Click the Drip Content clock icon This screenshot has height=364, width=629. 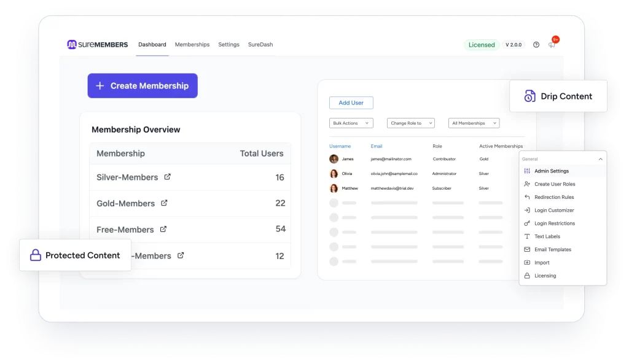coord(529,96)
